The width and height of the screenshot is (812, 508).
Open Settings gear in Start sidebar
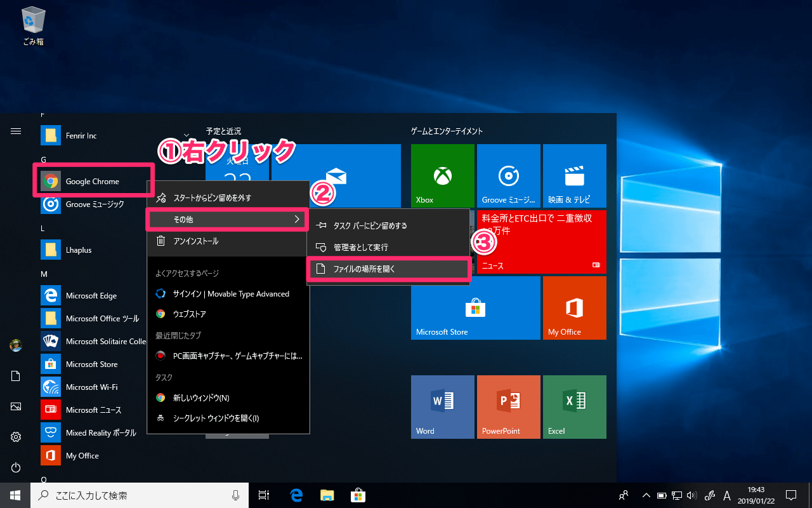click(16, 437)
